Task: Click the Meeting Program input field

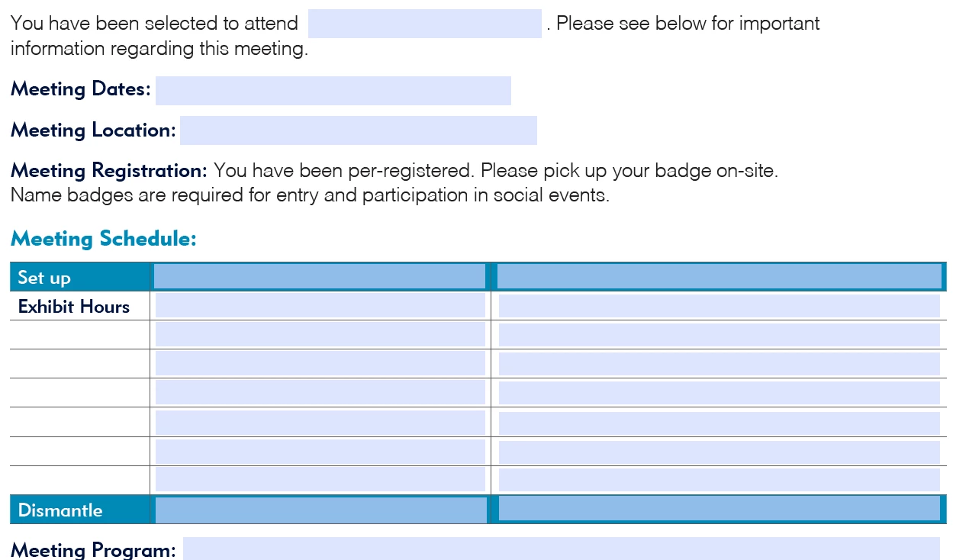Action: [562, 549]
